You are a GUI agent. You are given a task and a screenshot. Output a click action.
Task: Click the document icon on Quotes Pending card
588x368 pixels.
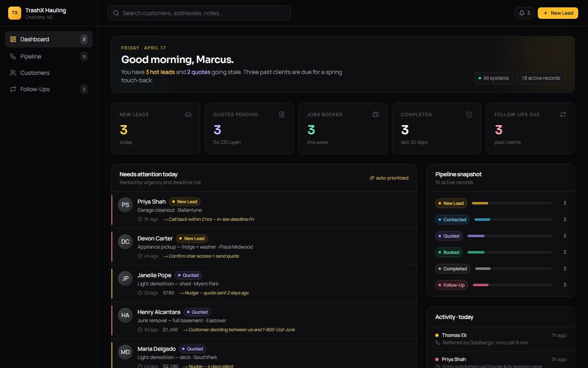click(282, 114)
